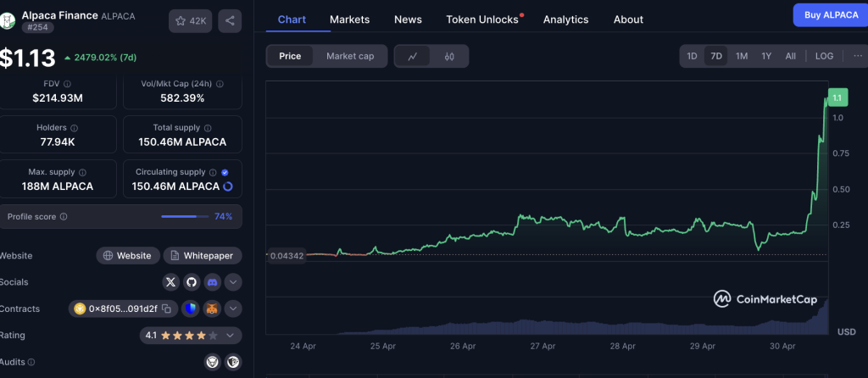Click the Profile score progress bar
The height and width of the screenshot is (378, 868).
[184, 216]
